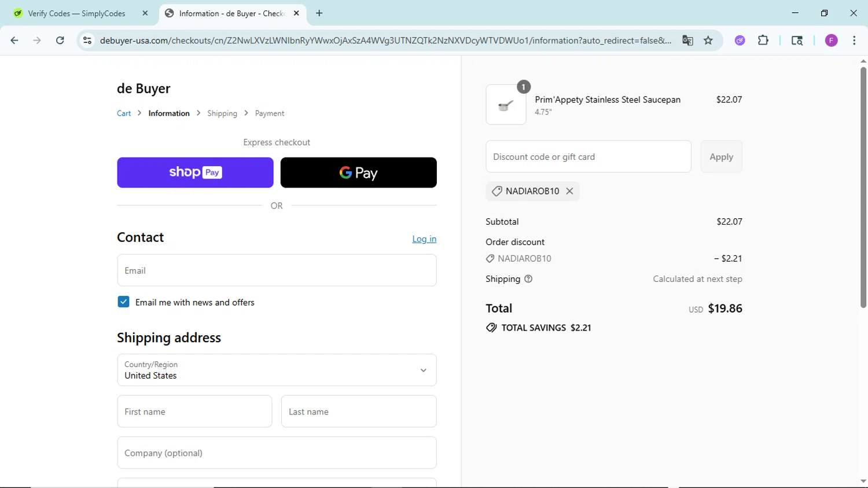Click the saucepan product thumbnail

pyautogui.click(x=506, y=105)
